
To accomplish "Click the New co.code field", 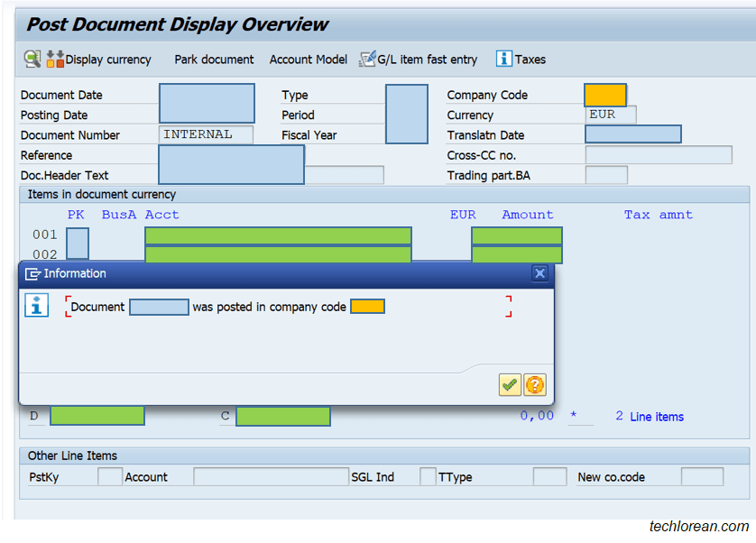I will point(702,476).
